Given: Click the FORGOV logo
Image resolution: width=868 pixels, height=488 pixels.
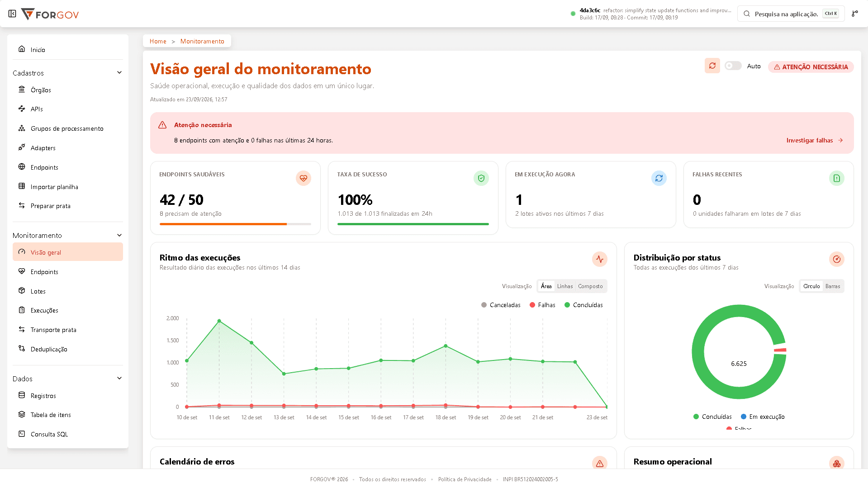Looking at the screenshot, I should (50, 14).
